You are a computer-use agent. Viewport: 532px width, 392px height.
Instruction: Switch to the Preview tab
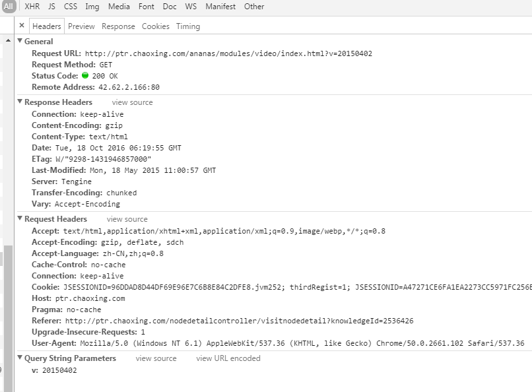click(x=81, y=26)
